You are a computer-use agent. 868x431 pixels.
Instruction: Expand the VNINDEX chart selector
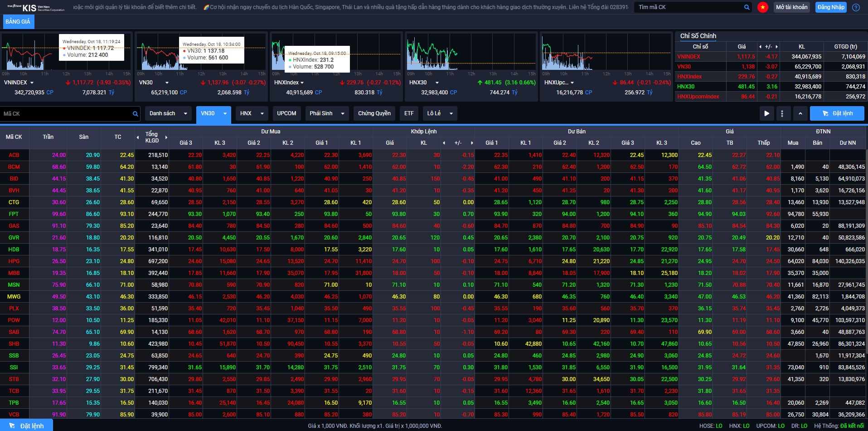coord(32,83)
